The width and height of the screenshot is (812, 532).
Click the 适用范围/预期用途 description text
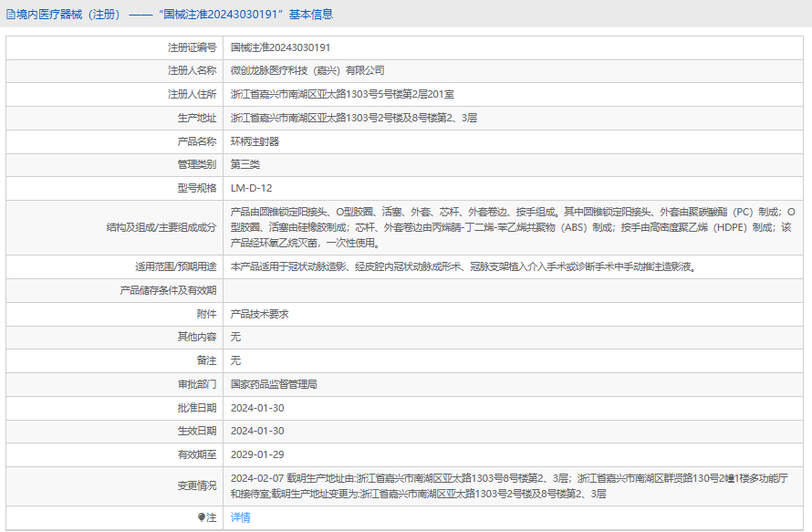click(463, 266)
